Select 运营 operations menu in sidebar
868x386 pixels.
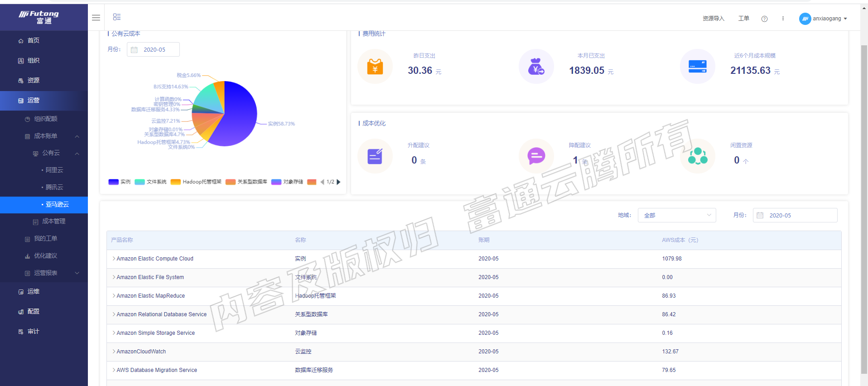tap(44, 100)
